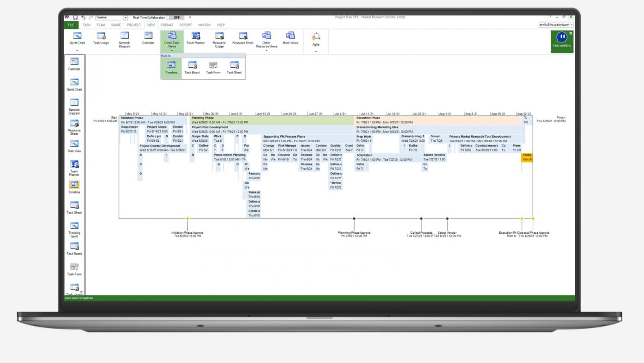Viewport: 644px width, 363px height.
Task: Toggle Real-Time Collaboration off switch
Action: [x=177, y=18]
